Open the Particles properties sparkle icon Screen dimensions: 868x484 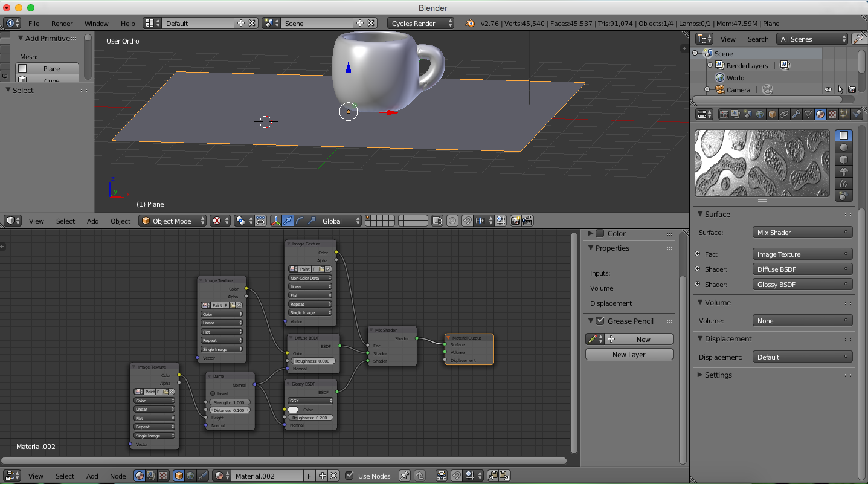[x=844, y=114]
